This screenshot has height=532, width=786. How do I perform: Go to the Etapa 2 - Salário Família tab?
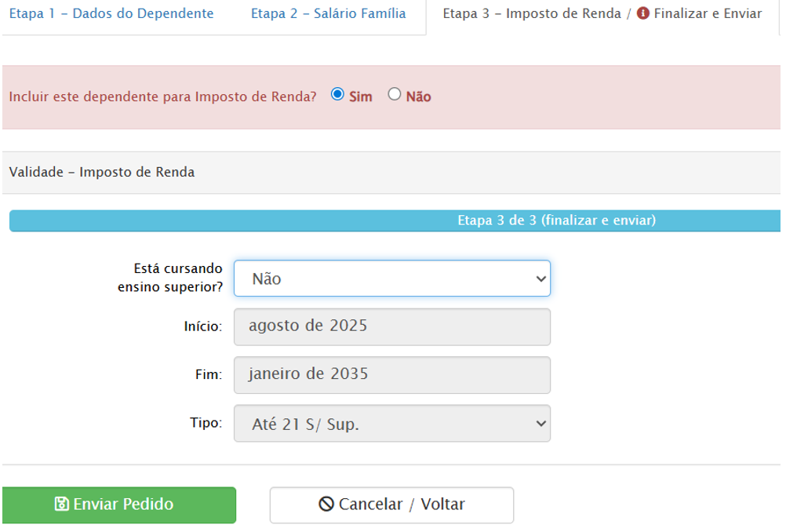point(328,14)
